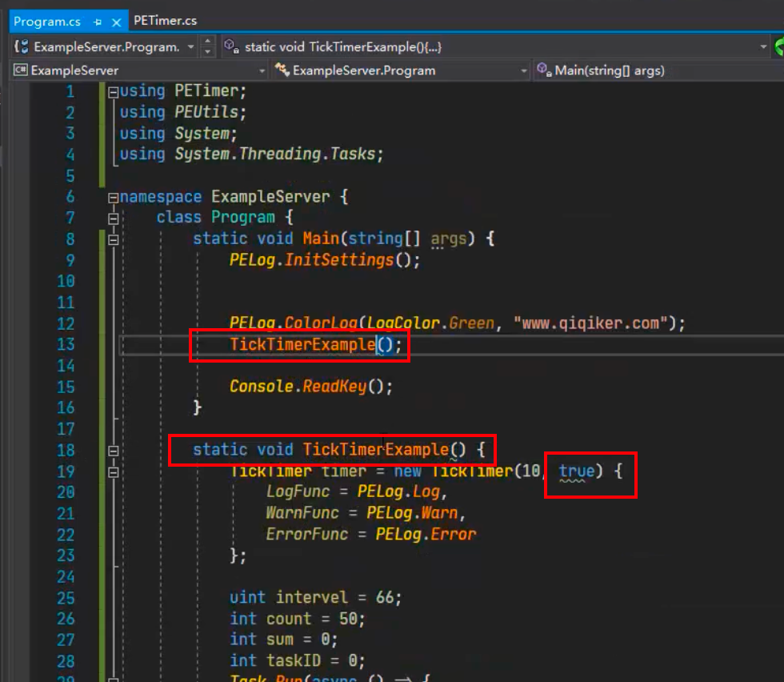The height and width of the screenshot is (682, 784).
Task: Click LogColor.Green on line 12
Action: 430,323
